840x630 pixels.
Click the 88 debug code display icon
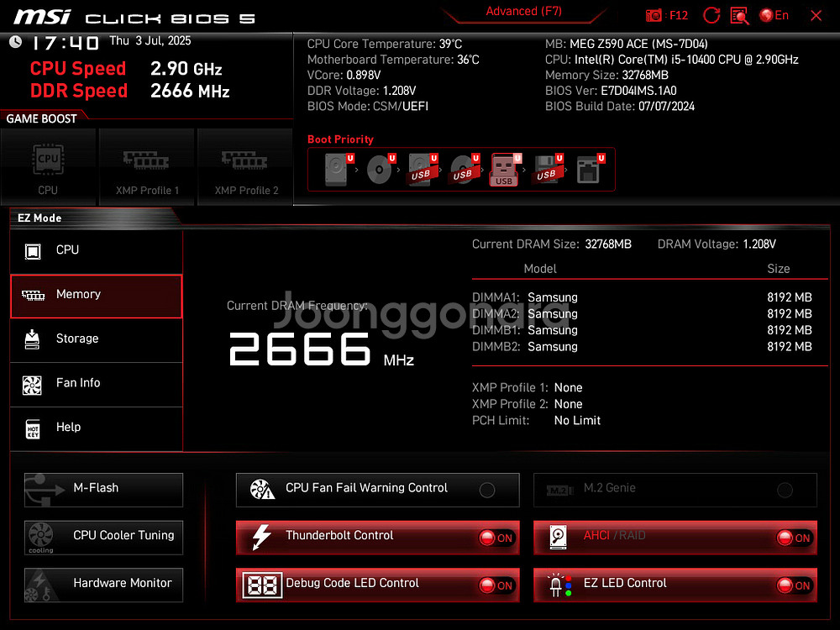pos(262,585)
